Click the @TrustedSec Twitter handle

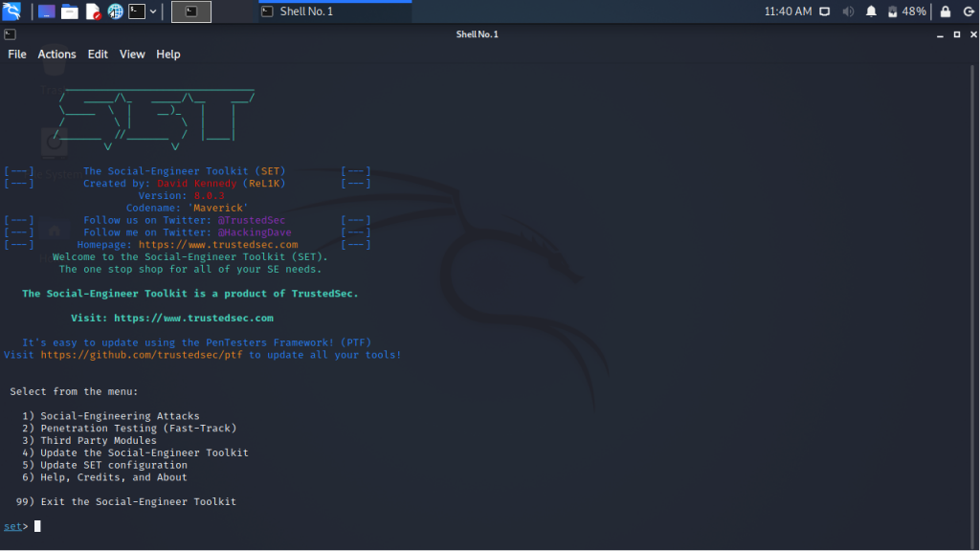point(252,220)
